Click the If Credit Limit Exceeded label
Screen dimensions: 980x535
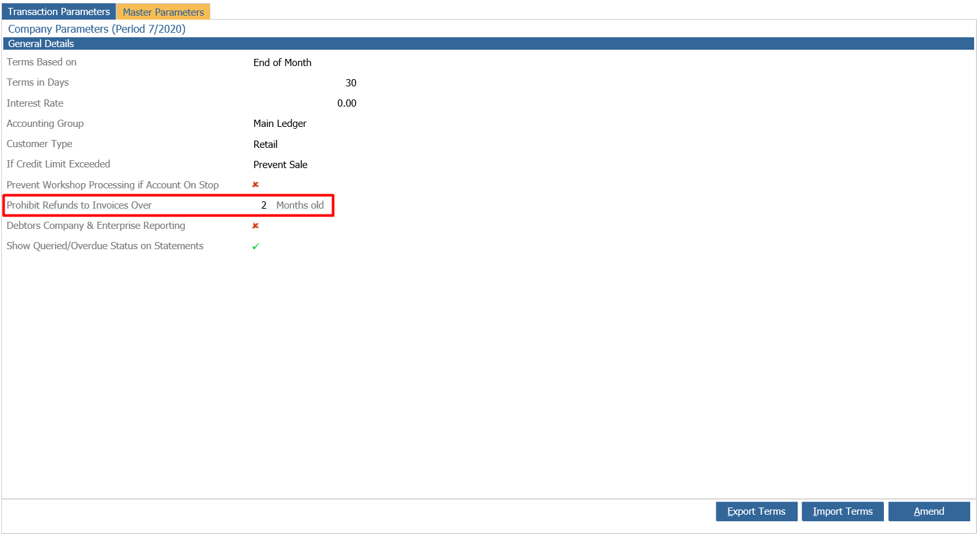coord(58,164)
